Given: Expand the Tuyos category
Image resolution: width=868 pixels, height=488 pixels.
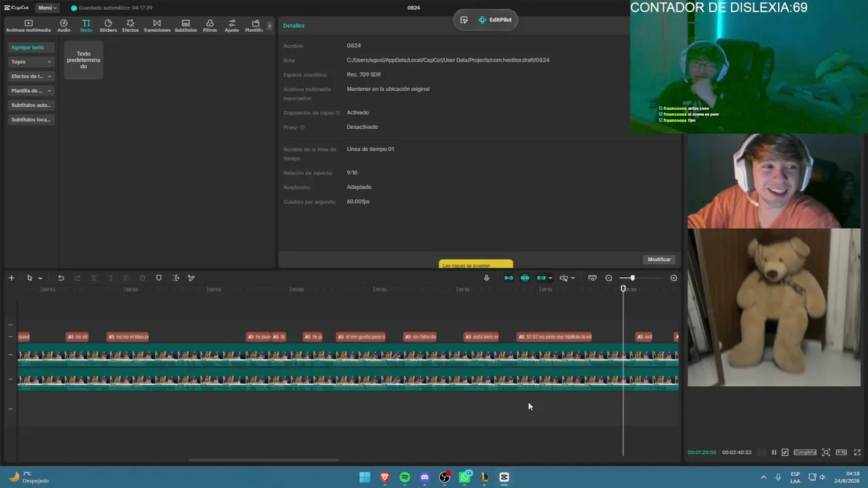Looking at the screenshot, I should click(31, 62).
